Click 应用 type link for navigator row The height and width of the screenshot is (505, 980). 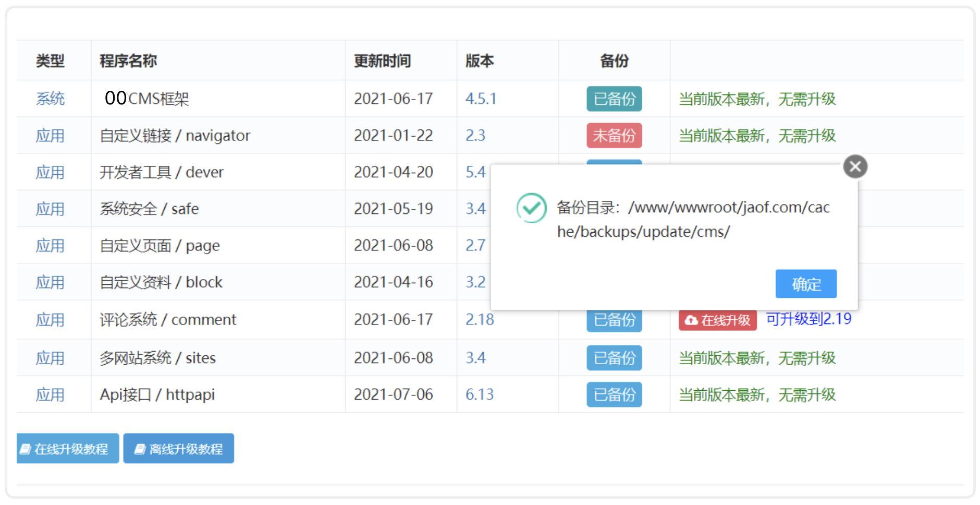(x=50, y=136)
